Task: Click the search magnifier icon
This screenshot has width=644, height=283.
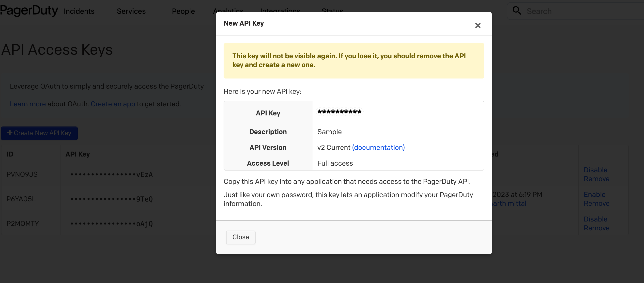Action: pyautogui.click(x=517, y=11)
